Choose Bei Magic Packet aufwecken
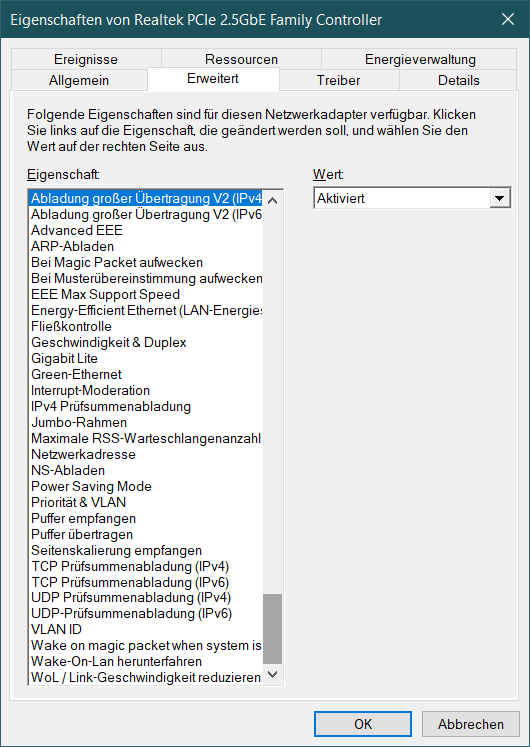 point(117,262)
